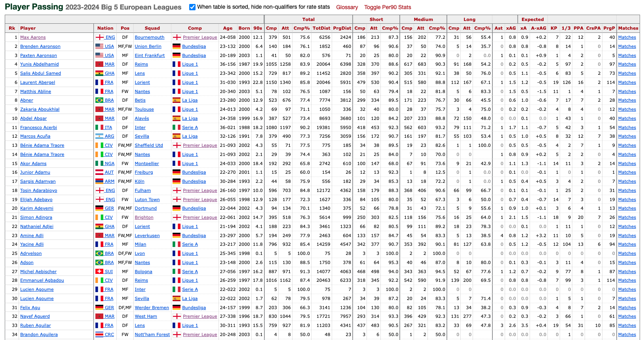This screenshot has height=340, width=644.
Task: Click Ghana flag in Salis Abdul Samed row
Action: pos(99,73)
